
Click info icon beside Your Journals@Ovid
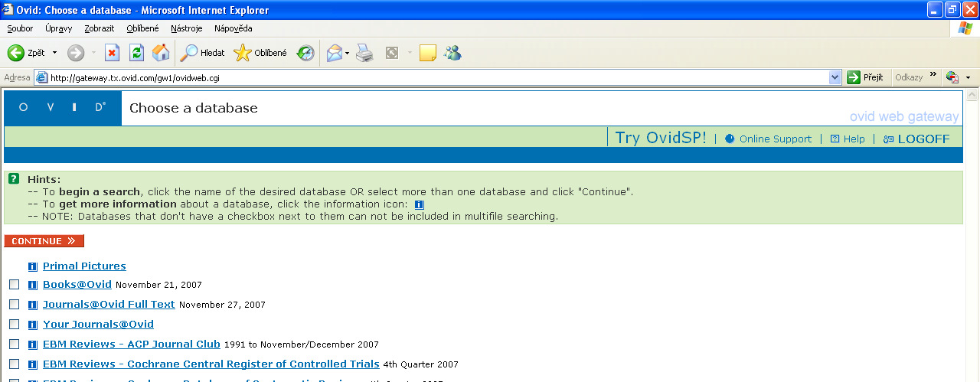tap(33, 325)
